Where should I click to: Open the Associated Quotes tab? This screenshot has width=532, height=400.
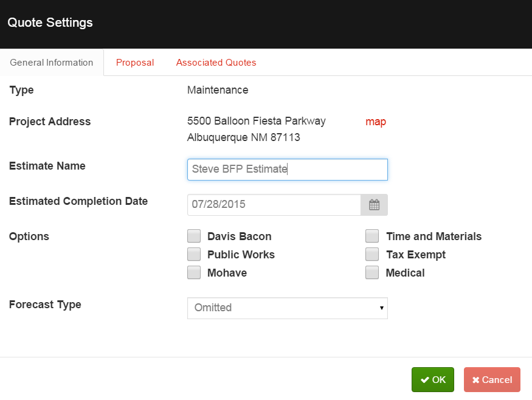[x=216, y=63]
